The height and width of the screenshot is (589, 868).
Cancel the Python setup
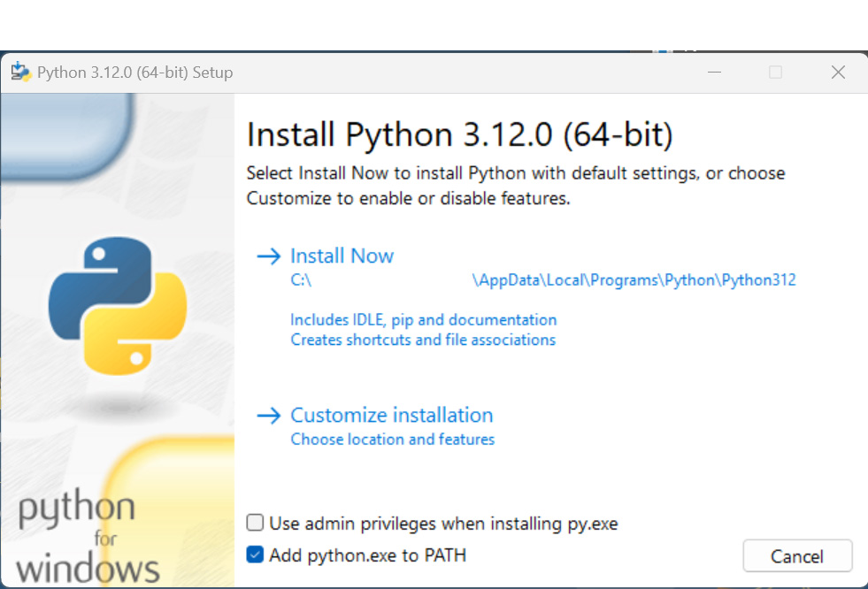(797, 555)
